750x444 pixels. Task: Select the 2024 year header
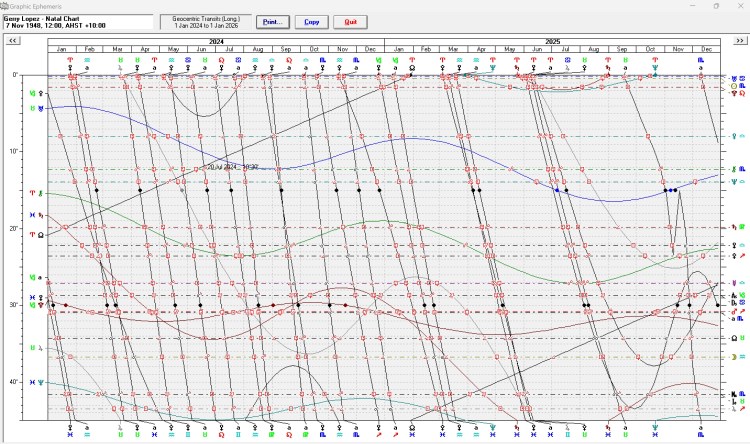coord(215,40)
